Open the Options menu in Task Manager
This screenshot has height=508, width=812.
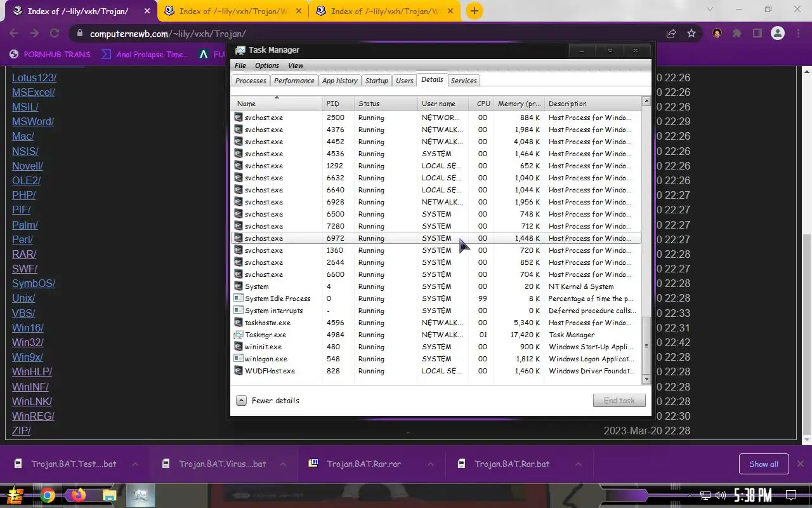coord(267,65)
